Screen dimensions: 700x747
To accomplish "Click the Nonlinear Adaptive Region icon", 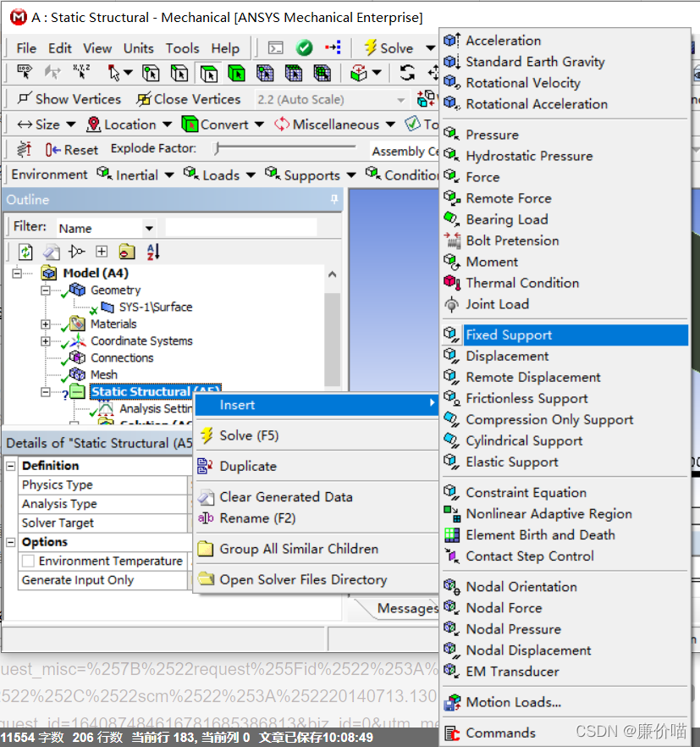I will [452, 514].
